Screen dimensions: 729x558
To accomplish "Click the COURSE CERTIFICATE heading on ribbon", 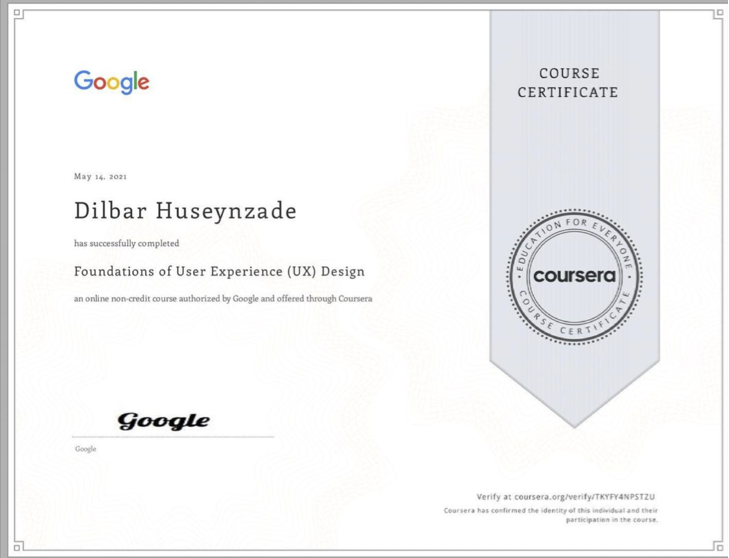I will click(568, 83).
